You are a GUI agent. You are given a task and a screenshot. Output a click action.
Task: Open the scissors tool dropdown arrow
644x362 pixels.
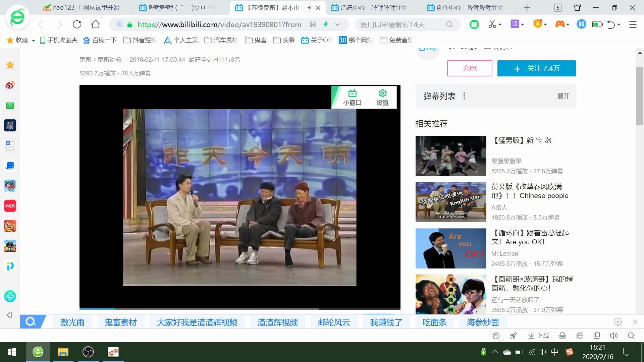(x=500, y=24)
